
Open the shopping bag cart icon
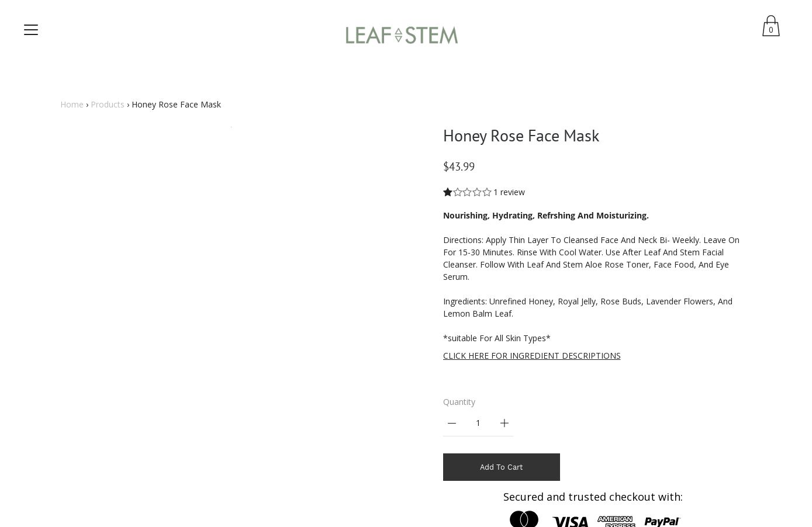point(770,26)
